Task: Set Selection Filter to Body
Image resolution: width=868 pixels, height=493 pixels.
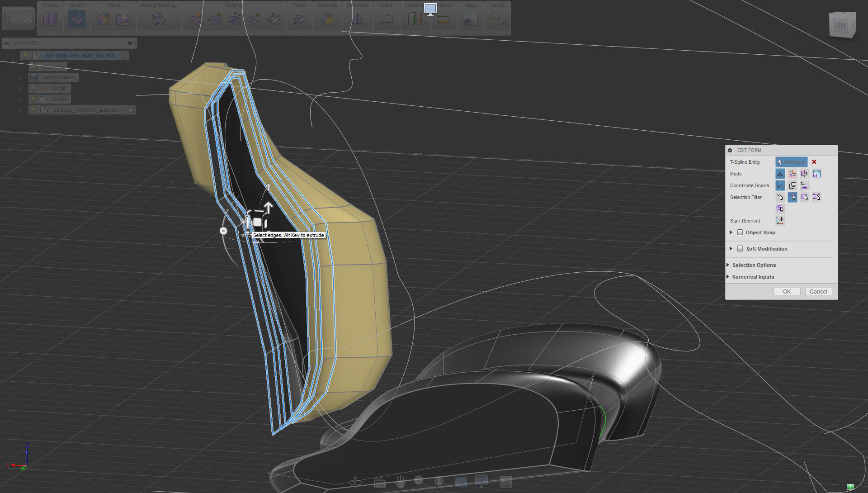Action: (x=780, y=209)
